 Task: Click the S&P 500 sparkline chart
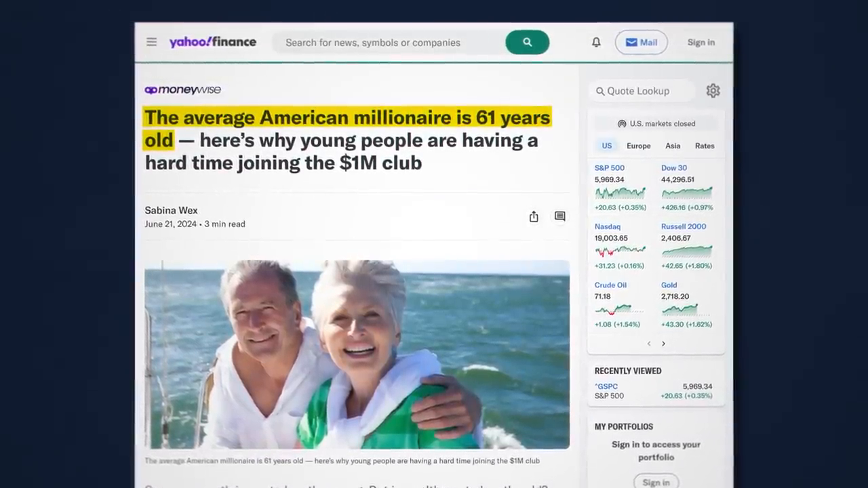click(620, 193)
